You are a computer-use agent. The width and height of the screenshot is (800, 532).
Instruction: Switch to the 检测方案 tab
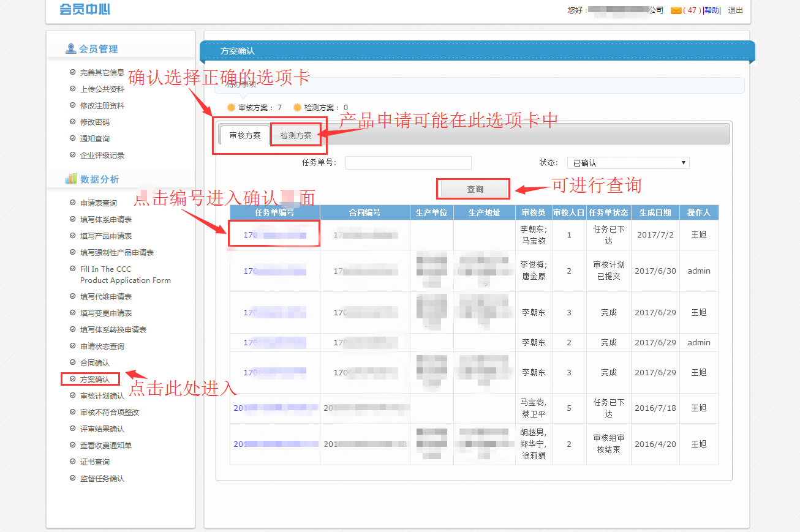[x=296, y=135]
